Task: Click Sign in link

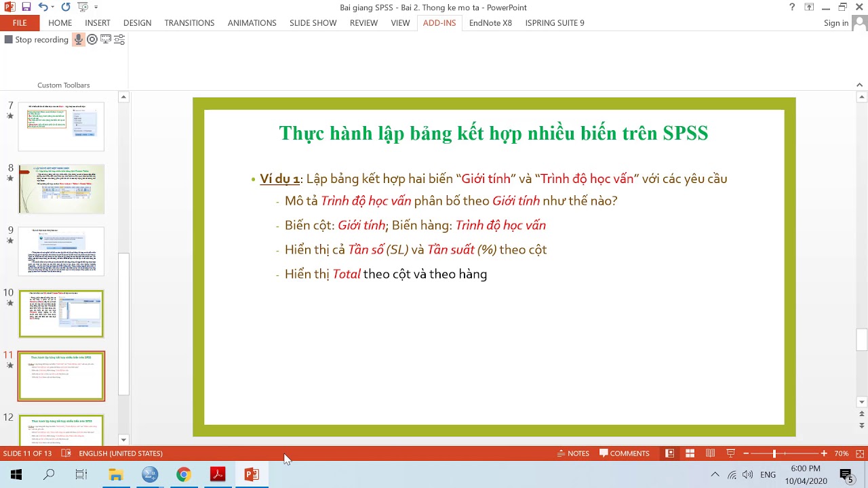Action: point(835,23)
